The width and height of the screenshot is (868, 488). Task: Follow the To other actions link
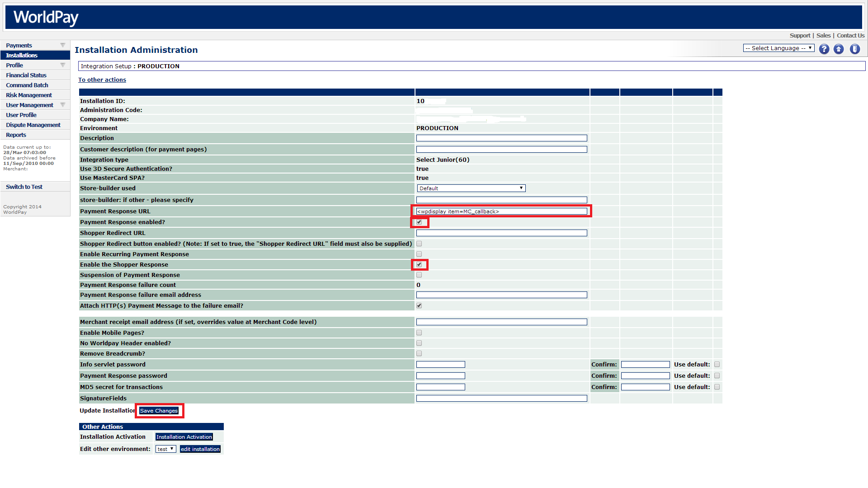coord(102,80)
